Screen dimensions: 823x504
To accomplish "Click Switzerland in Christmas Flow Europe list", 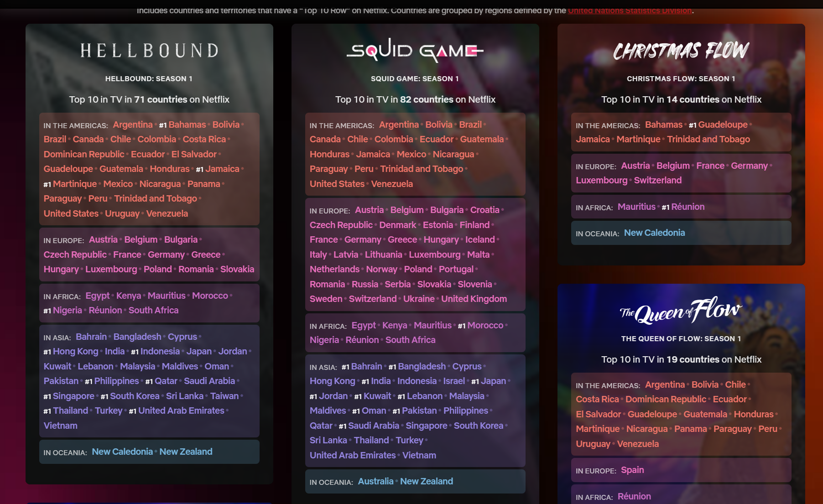I will pyautogui.click(x=658, y=181).
